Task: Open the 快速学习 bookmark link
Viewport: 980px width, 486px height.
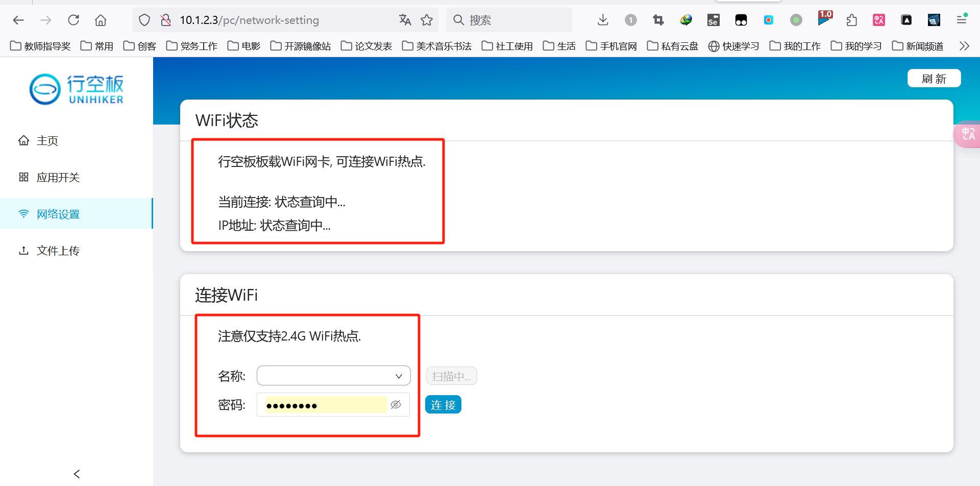Action: click(734, 46)
